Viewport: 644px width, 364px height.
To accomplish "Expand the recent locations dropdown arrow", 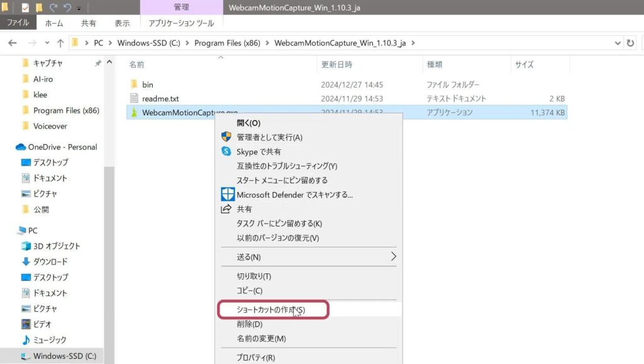I will tap(47, 43).
